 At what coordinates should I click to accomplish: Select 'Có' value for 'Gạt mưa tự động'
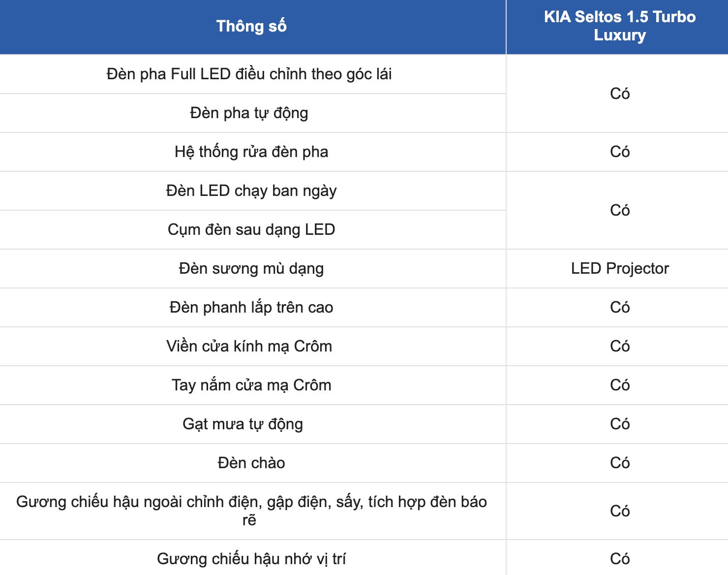click(x=619, y=424)
